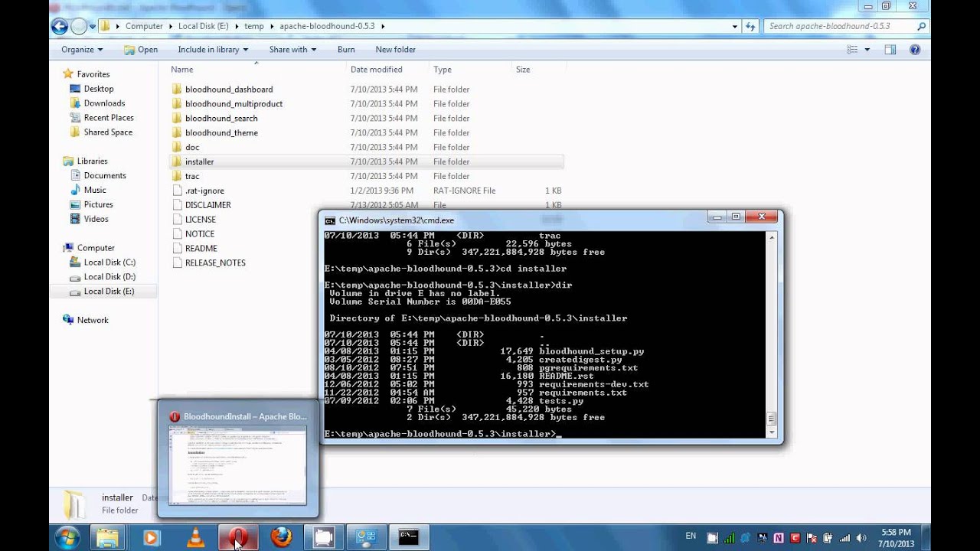Click Burn in the Explorer toolbar

tap(346, 50)
